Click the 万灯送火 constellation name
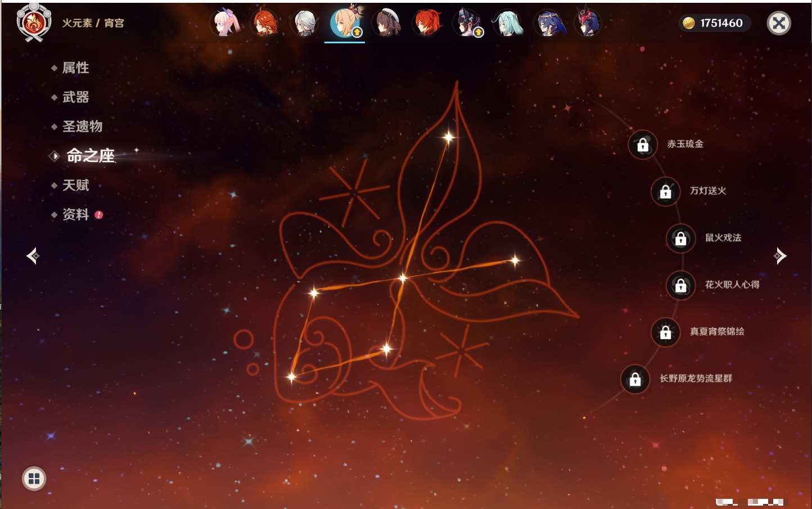Viewport: 812px width, 509px height. [708, 191]
